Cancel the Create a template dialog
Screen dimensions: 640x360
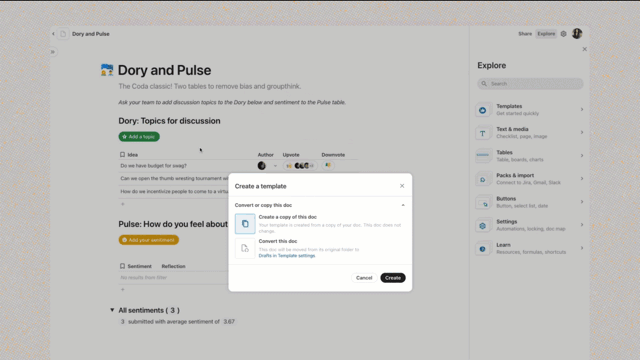pyautogui.click(x=364, y=278)
